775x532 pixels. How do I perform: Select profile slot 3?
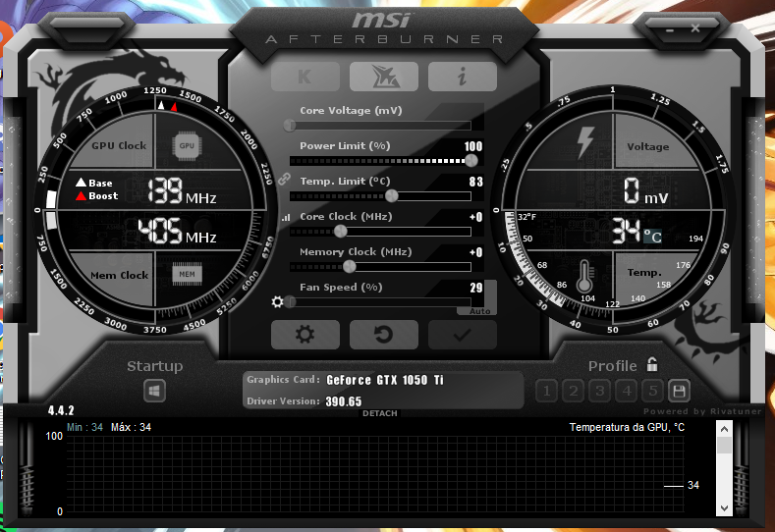click(599, 392)
